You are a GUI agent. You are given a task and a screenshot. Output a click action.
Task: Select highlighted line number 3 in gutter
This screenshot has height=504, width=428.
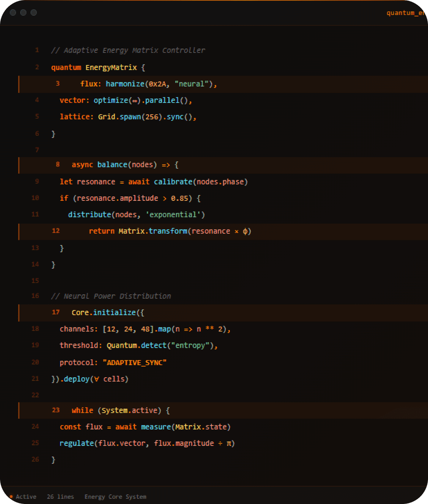[x=57, y=84]
